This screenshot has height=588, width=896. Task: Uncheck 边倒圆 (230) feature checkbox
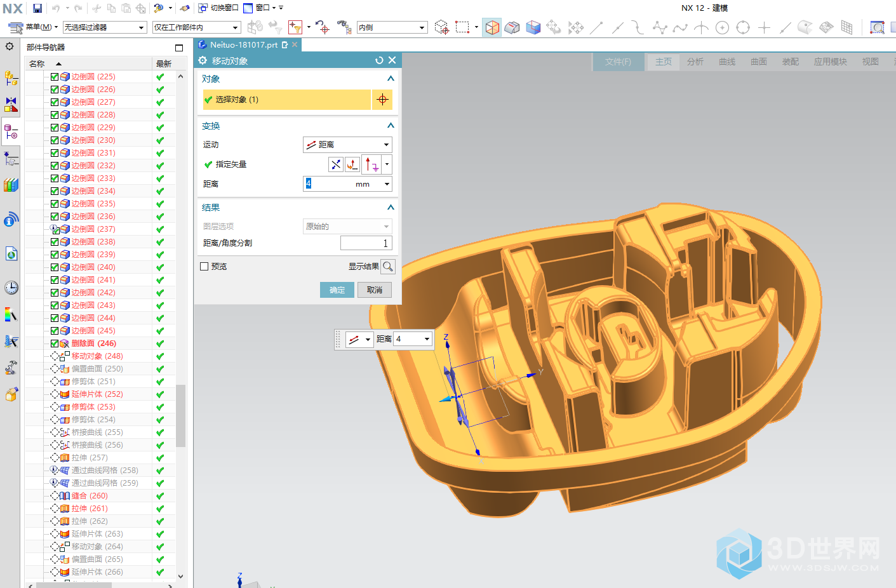tap(55, 140)
